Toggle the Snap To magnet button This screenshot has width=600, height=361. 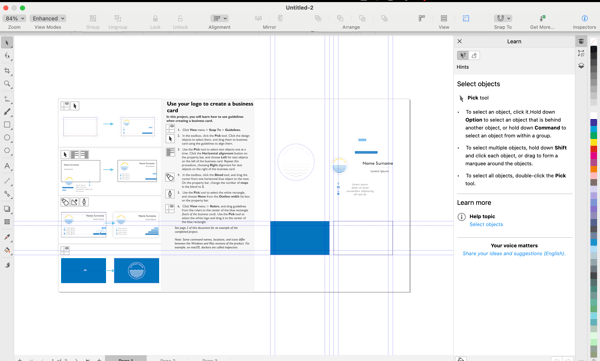pyautogui.click(x=500, y=18)
